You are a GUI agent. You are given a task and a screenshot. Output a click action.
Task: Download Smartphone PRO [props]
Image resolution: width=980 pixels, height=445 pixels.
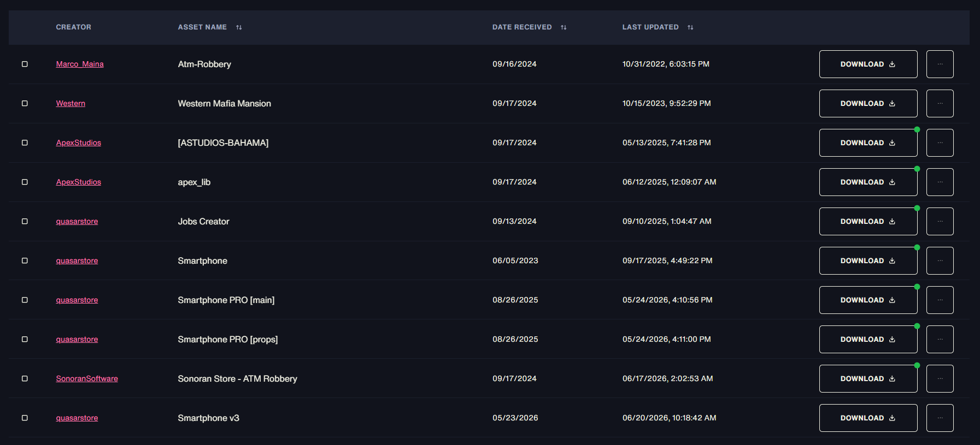[868, 339]
